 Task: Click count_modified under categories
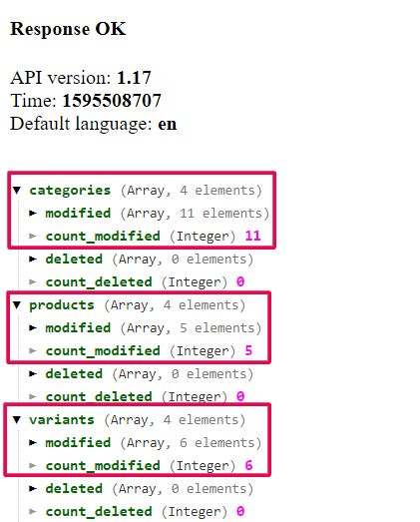tap(103, 237)
